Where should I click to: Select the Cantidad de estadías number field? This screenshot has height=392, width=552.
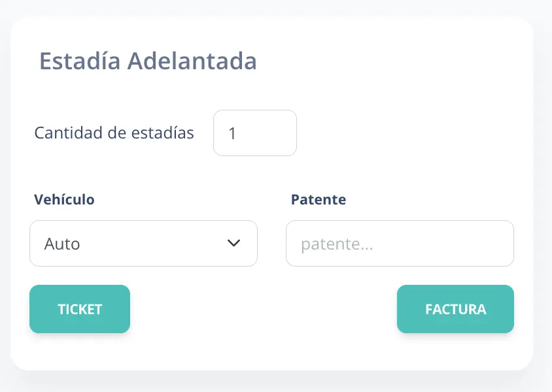point(254,133)
